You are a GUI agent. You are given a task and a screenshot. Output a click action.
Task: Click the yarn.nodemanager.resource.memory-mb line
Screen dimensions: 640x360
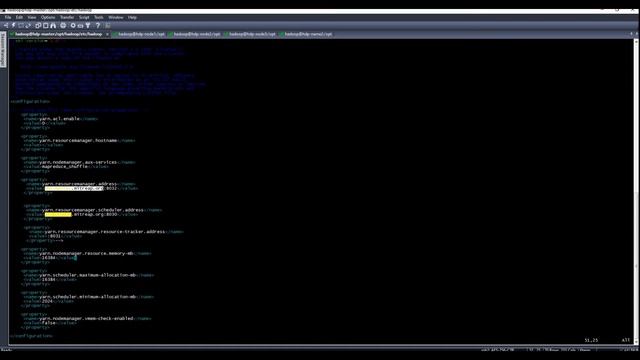click(x=87, y=253)
